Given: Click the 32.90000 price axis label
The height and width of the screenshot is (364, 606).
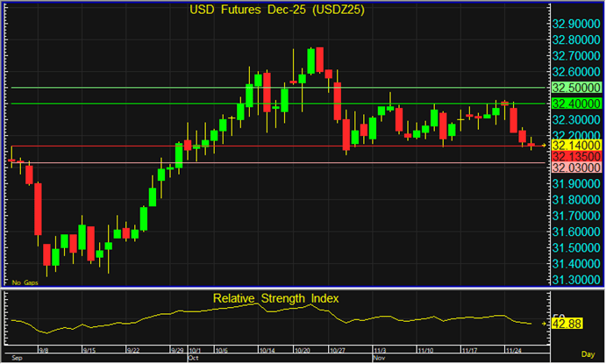Looking at the screenshot, I should click(x=575, y=24).
